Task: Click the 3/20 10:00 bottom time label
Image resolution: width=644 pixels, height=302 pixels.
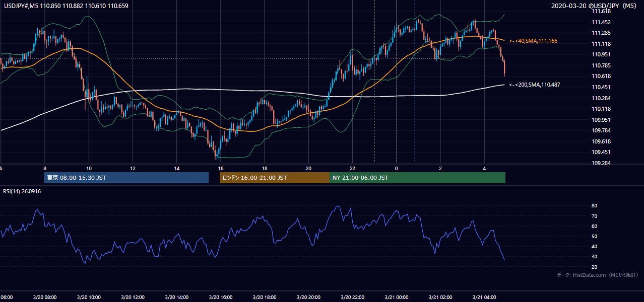Action: coord(88,297)
